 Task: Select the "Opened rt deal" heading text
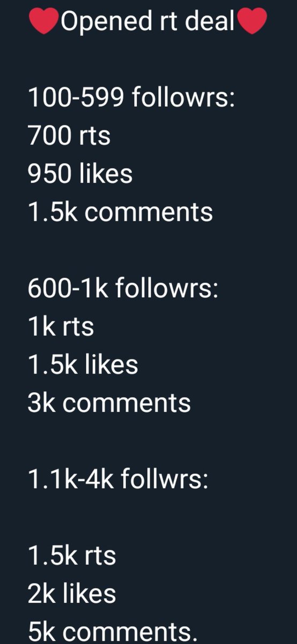tap(147, 23)
